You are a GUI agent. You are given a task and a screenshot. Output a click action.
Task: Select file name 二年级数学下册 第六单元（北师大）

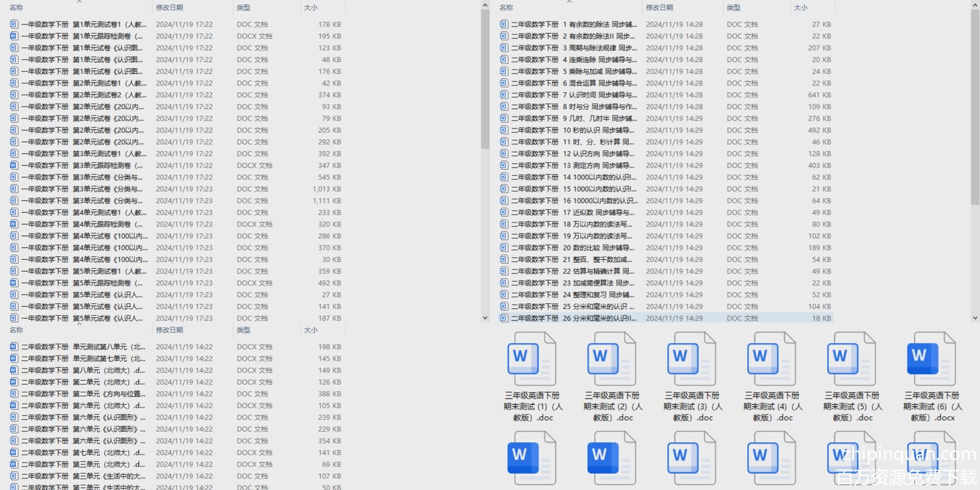[x=83, y=405]
